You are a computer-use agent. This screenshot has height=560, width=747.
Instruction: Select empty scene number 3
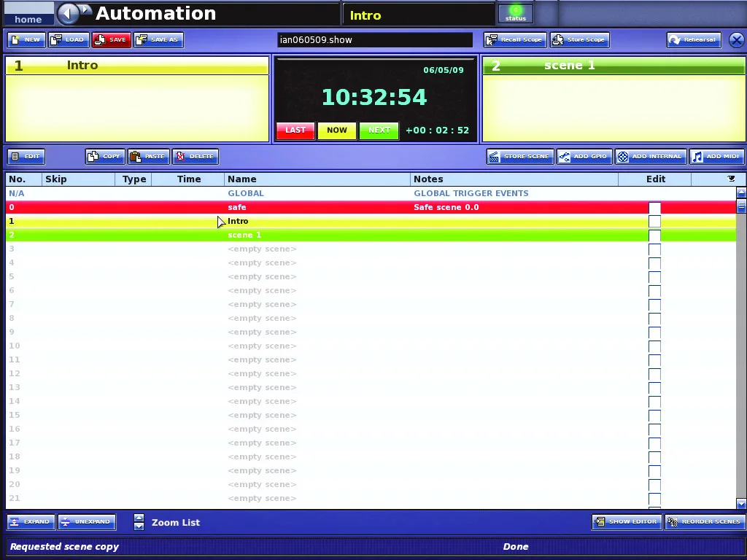[x=371, y=249]
